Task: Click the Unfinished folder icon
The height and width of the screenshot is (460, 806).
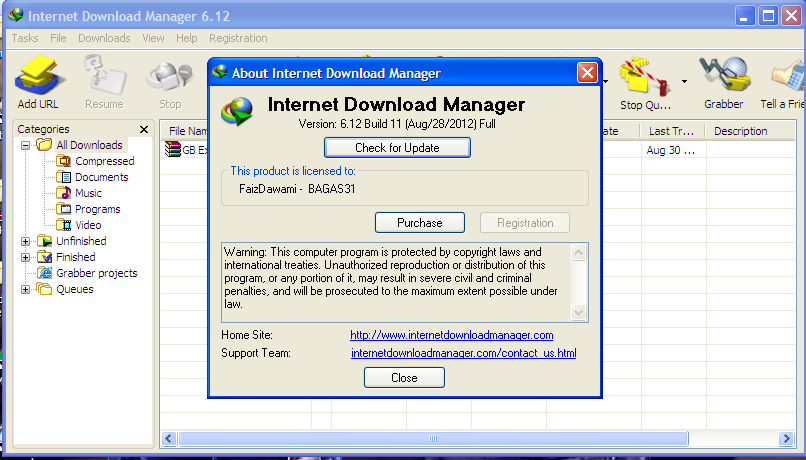Action: (45, 241)
